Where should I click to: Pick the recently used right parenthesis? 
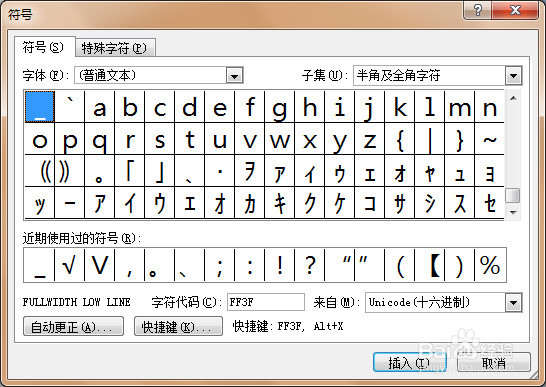[459, 265]
